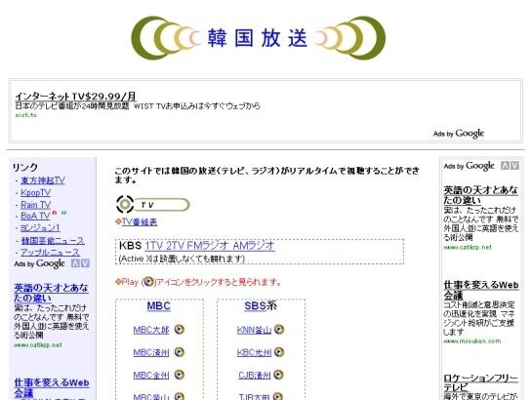Screen dimensions: 532x400
Task: Click next-ad arrow in left sidebar
Action: (85, 263)
